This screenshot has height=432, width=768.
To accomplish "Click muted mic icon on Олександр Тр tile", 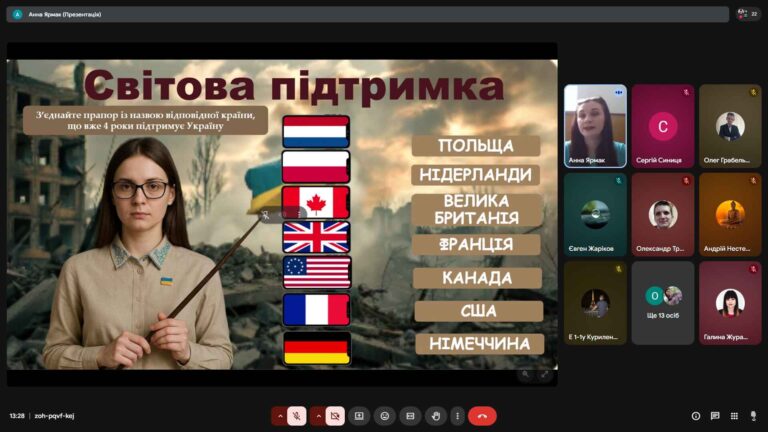I will [x=686, y=181].
